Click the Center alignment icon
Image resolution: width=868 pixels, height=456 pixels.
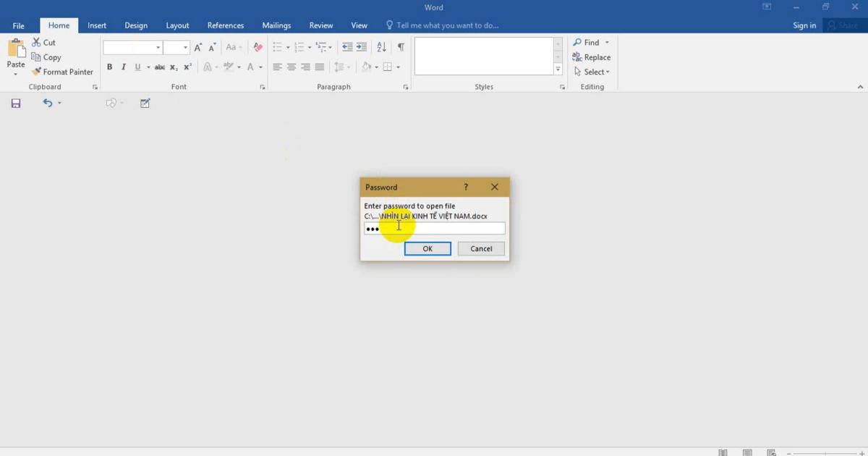tap(292, 67)
